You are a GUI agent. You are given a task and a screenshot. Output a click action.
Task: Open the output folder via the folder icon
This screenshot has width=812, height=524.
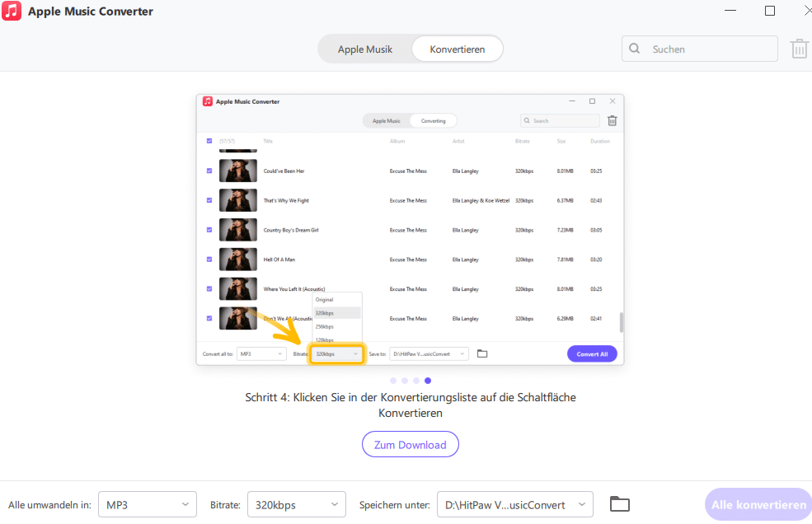(619, 503)
